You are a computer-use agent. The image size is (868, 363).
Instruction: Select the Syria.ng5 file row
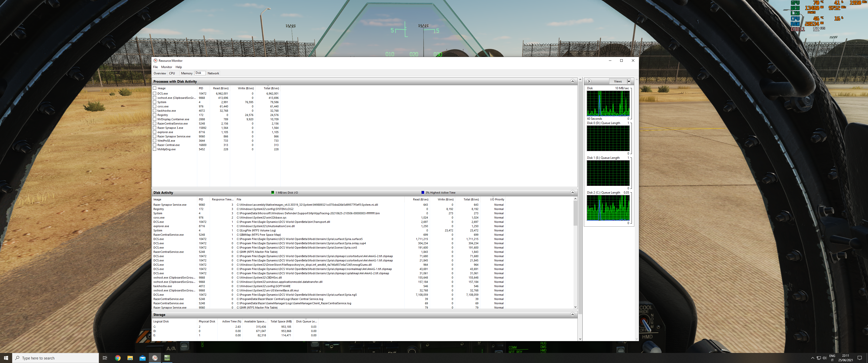tap(329, 295)
